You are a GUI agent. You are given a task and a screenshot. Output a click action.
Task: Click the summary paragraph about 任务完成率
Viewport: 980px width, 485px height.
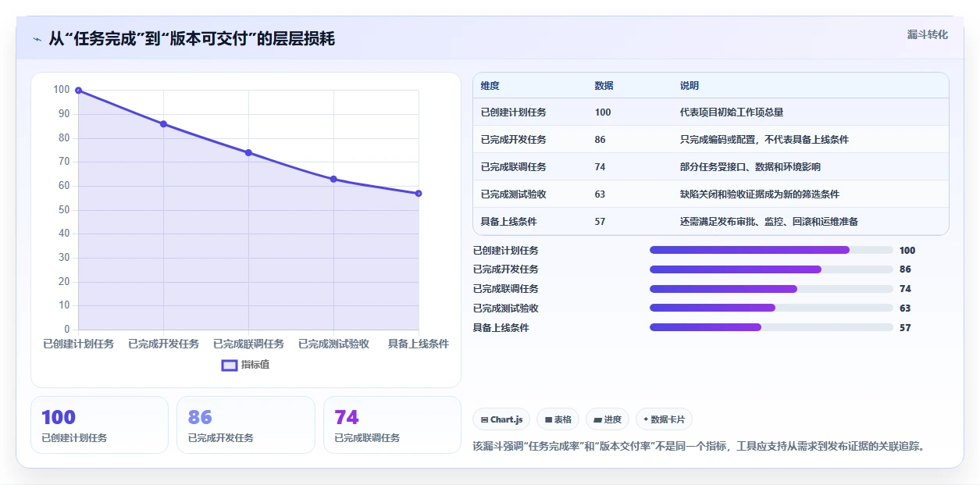[x=699, y=447]
